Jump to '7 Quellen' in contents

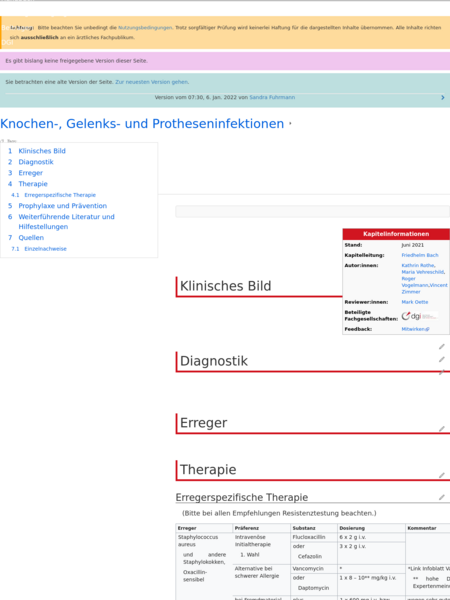[26, 238]
